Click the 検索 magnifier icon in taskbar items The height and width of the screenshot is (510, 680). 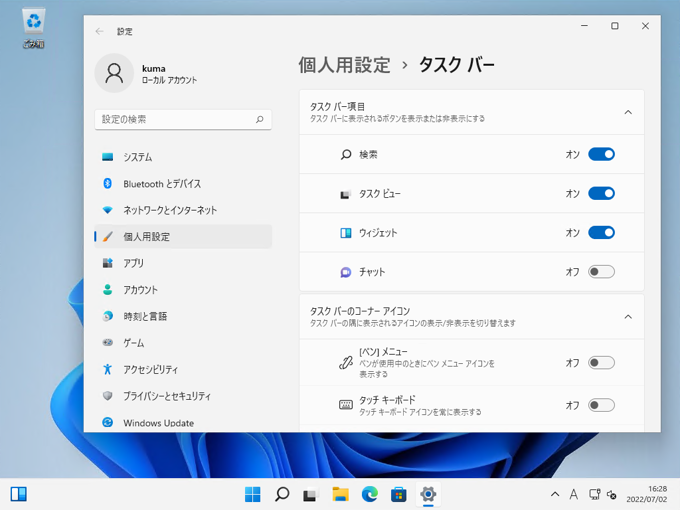pyautogui.click(x=346, y=154)
